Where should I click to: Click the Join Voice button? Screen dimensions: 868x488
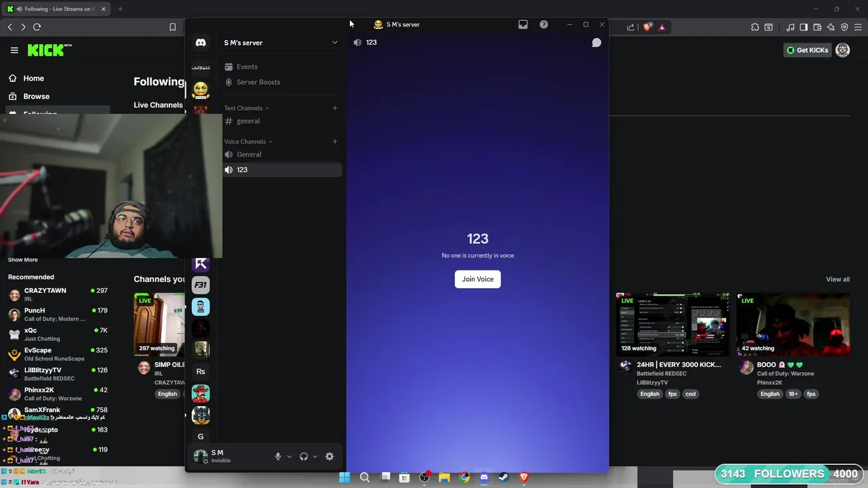tap(477, 279)
